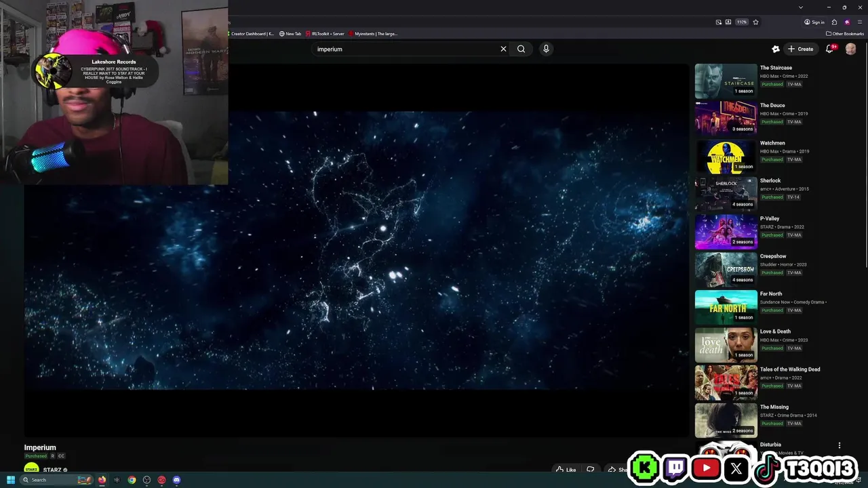Open the Other Bookmarks folder
This screenshot has height=488, width=868.
(845, 33)
